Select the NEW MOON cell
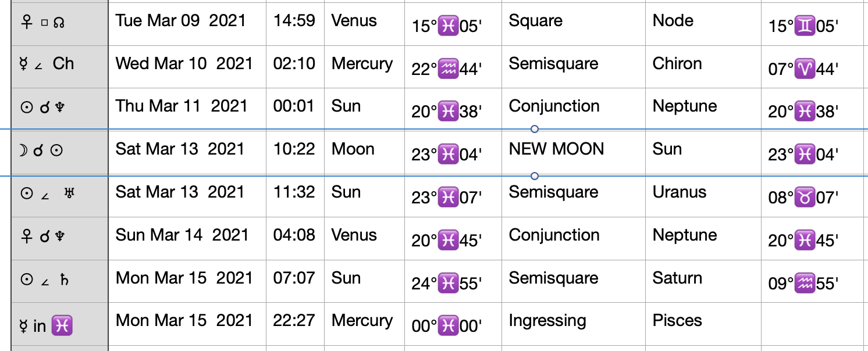 [574, 151]
